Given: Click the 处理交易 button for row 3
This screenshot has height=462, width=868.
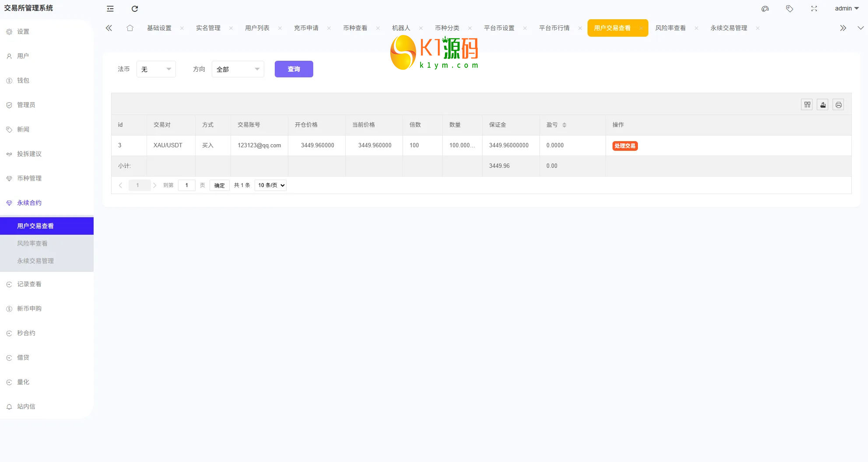Looking at the screenshot, I should click(x=625, y=146).
